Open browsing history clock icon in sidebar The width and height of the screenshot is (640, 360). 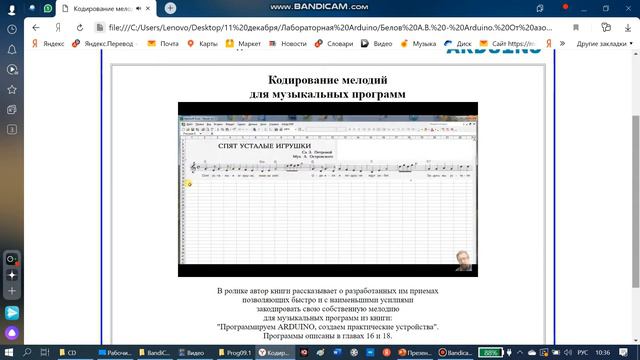12,29
